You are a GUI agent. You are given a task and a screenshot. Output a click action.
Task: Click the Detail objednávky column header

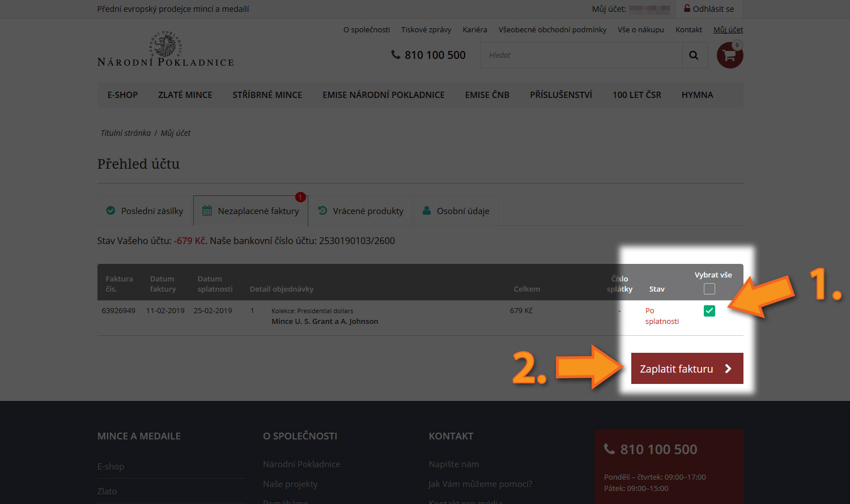point(282,289)
